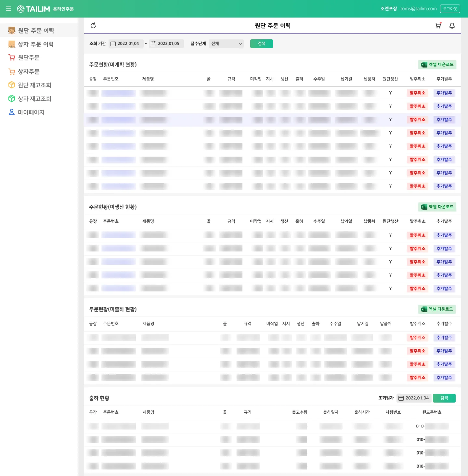Screen dimensions: 468x476
Task: Open the shopping cart icon in header
Action: (438, 25)
